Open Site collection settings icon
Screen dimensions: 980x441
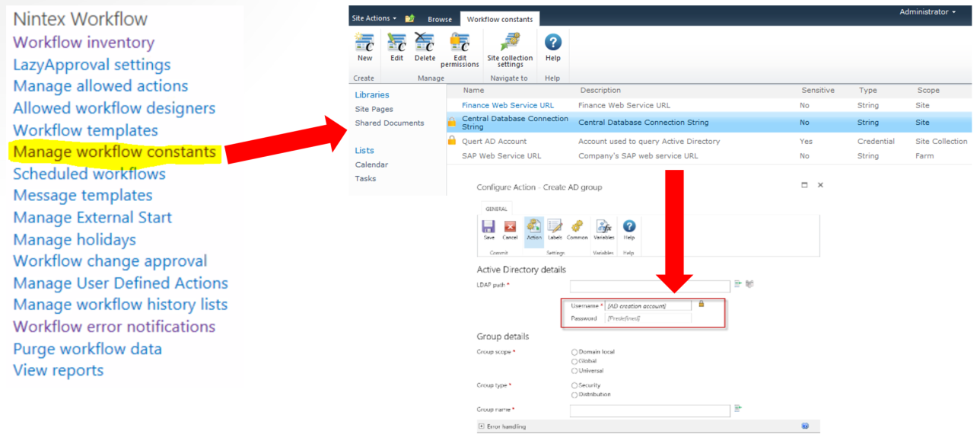pyautogui.click(x=510, y=42)
